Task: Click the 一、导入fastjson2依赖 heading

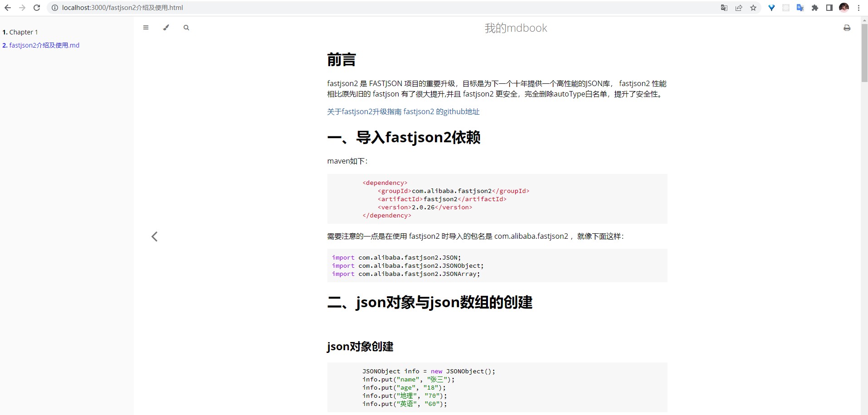Action: coord(404,137)
